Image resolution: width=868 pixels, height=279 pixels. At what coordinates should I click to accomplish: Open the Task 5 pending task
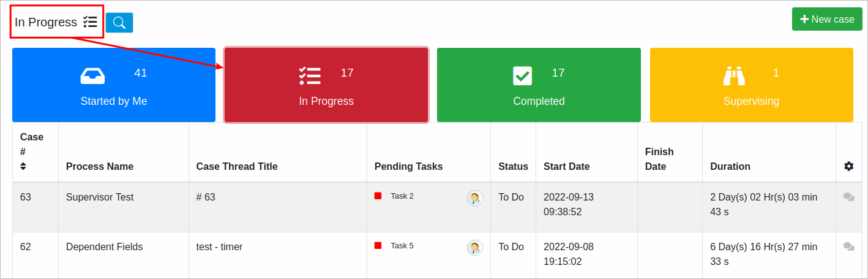(402, 246)
